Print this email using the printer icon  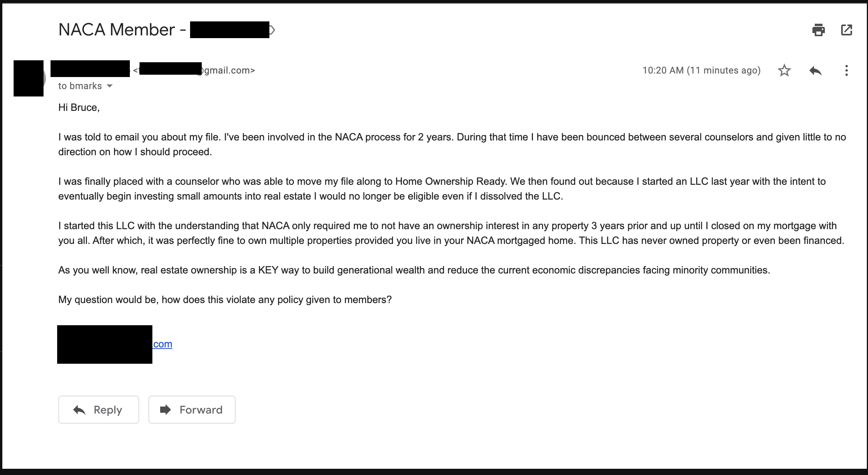[818, 30]
